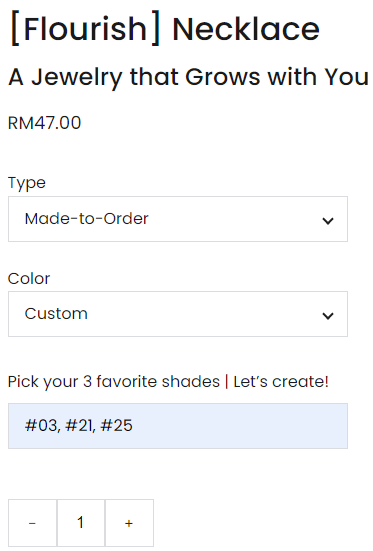Image resolution: width=373 pixels, height=551 pixels.
Task: Increase quantity with the plus button
Action: tap(129, 523)
